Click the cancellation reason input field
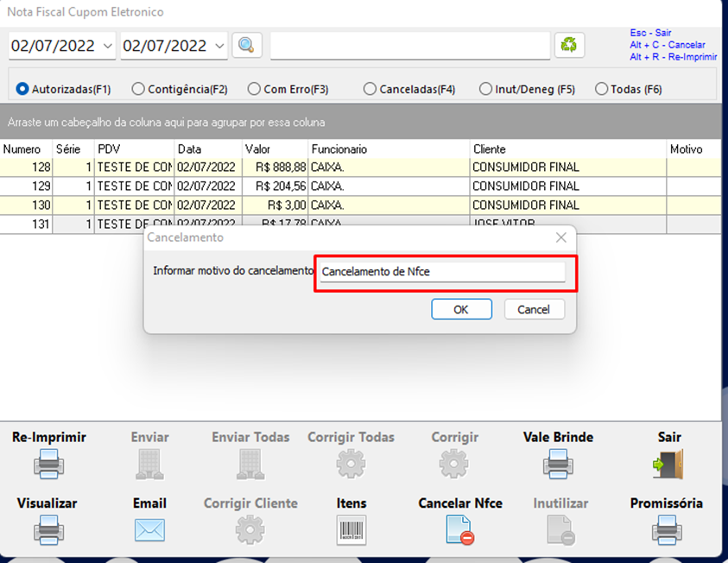Screen dimensions: 728x563 [x=443, y=271]
